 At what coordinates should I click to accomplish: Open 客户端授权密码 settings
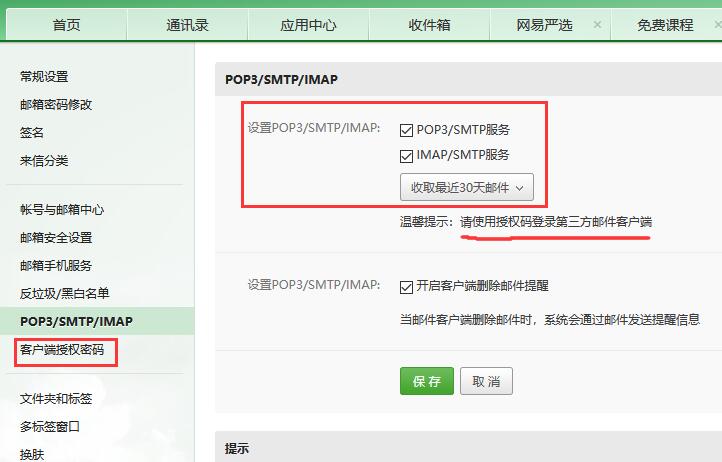62,350
